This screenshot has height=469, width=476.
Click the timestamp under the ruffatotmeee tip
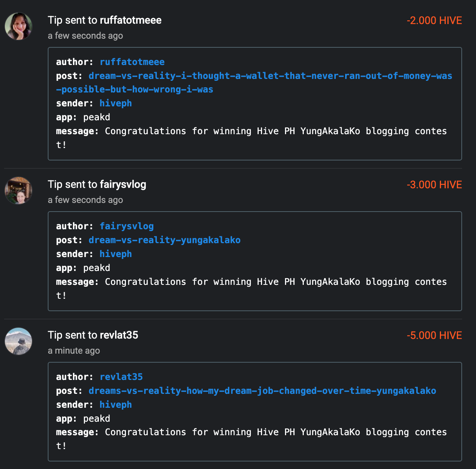(x=85, y=36)
